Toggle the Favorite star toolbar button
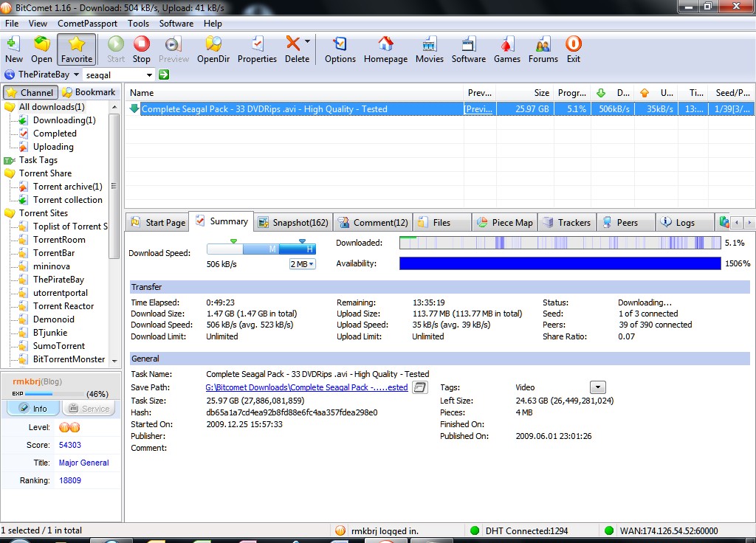Screen dimensions: 756x543 click(77, 49)
